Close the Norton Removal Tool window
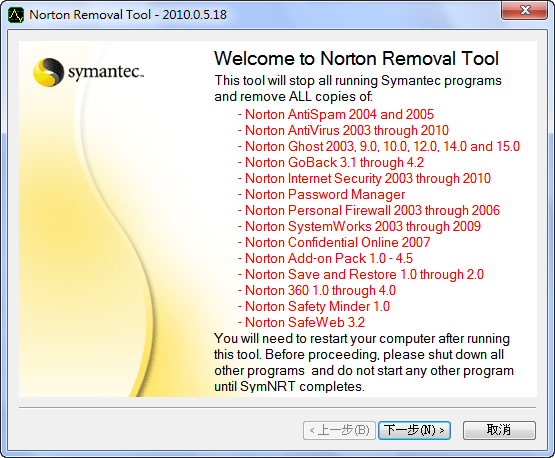 524,11
